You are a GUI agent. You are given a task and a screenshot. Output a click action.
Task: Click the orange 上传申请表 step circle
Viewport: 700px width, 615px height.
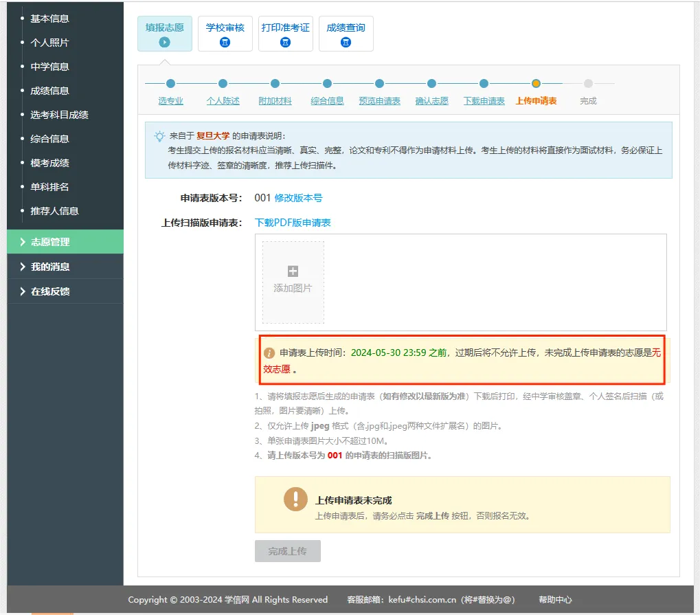click(536, 84)
